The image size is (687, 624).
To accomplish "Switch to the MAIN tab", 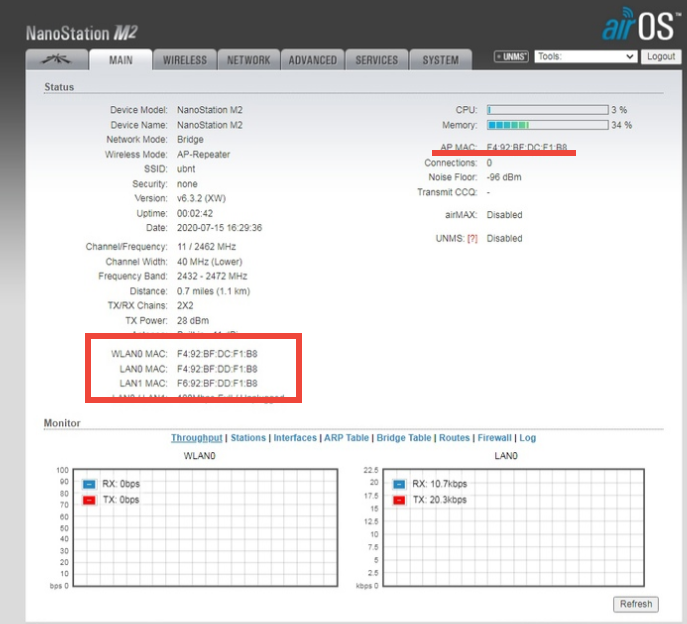I will pyautogui.click(x=121, y=60).
